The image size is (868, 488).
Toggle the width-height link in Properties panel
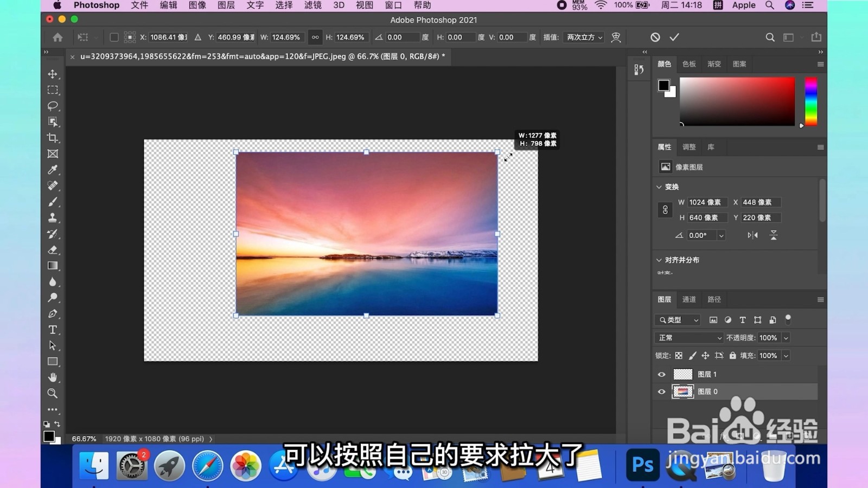click(x=665, y=210)
